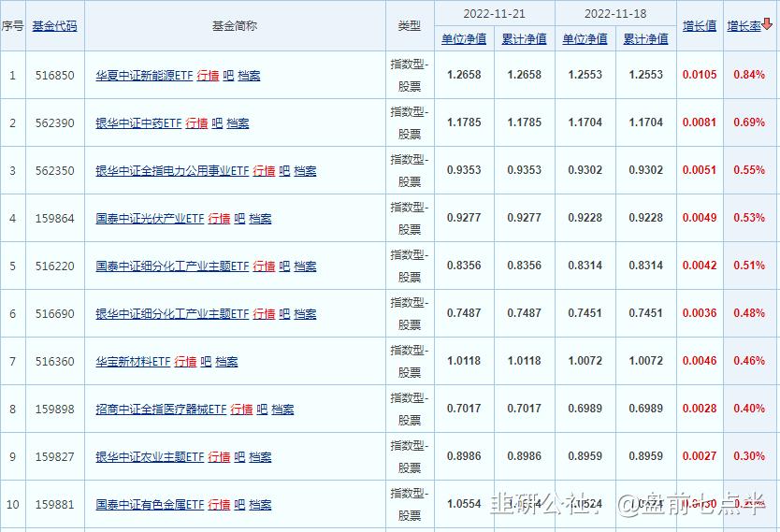This screenshot has height=532, width=780.
Task: Open 国泰中证光伏产业ETF fund page
Action: [150, 219]
